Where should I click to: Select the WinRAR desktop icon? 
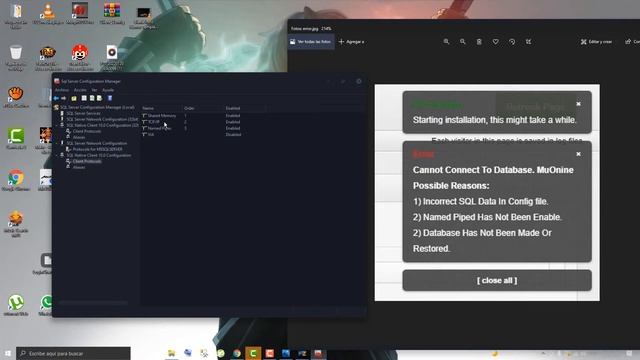pyautogui.click(x=112, y=13)
